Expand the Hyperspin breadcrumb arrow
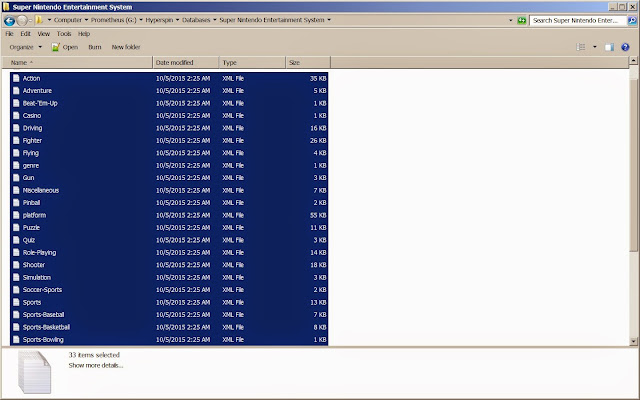 click(x=178, y=20)
